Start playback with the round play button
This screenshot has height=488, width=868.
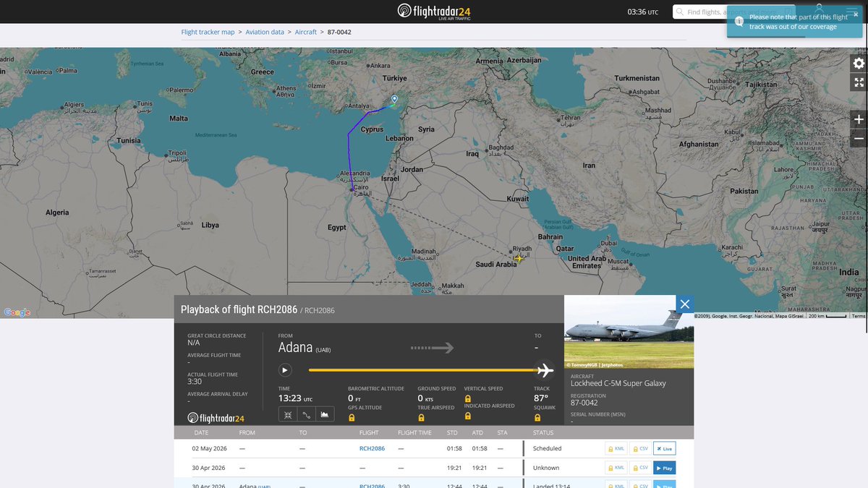coord(285,370)
